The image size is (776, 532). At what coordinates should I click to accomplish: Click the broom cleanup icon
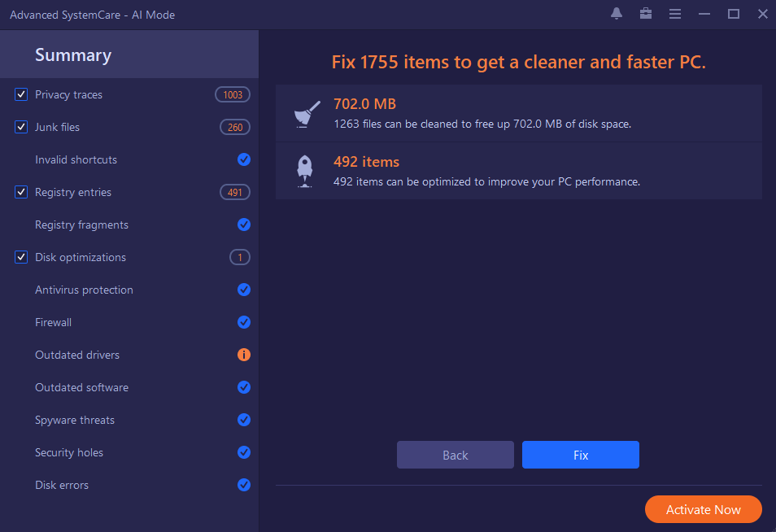[x=307, y=114]
